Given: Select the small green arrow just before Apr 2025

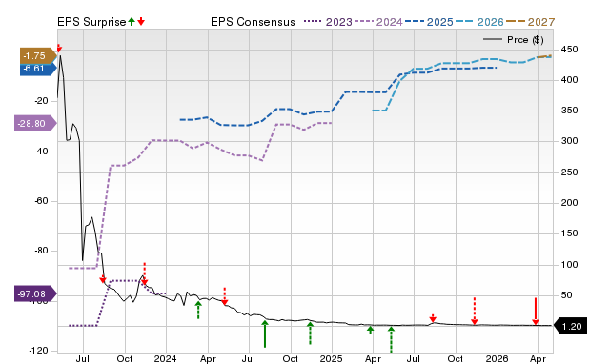Looking at the screenshot, I should click(371, 330).
